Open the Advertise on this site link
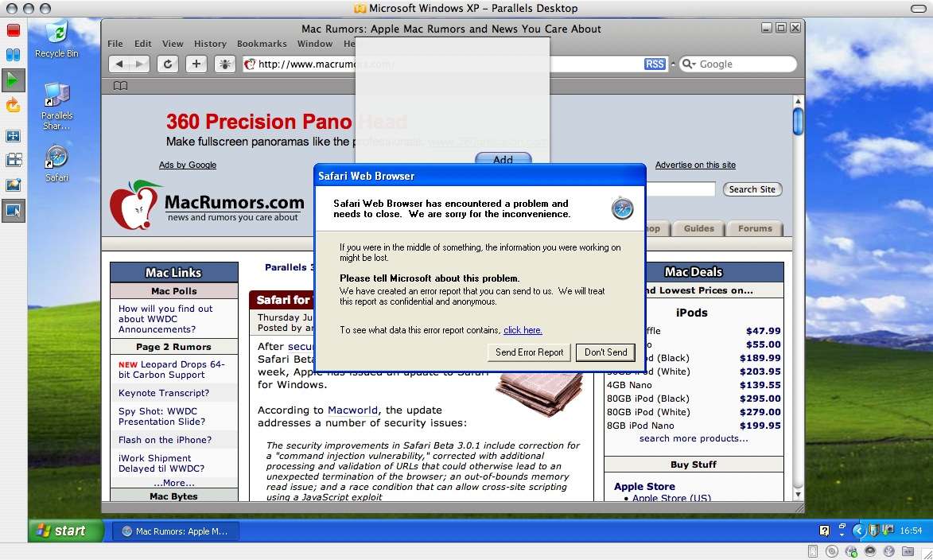The image size is (933, 560). [x=695, y=165]
